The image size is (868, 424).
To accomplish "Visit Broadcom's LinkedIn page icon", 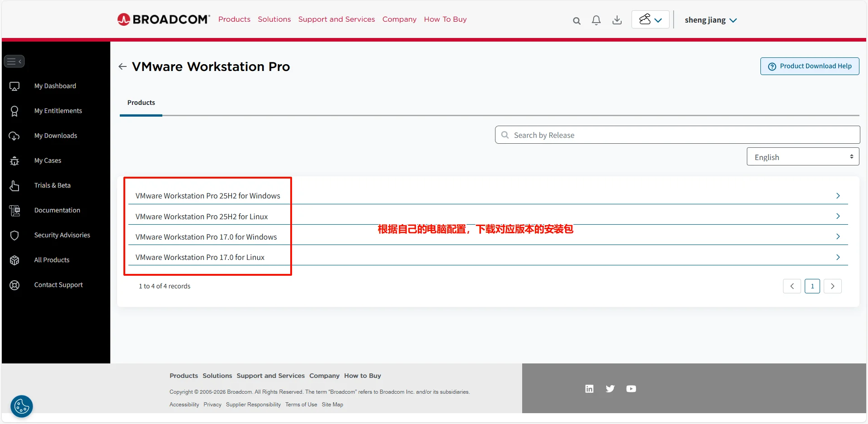I will (x=589, y=389).
